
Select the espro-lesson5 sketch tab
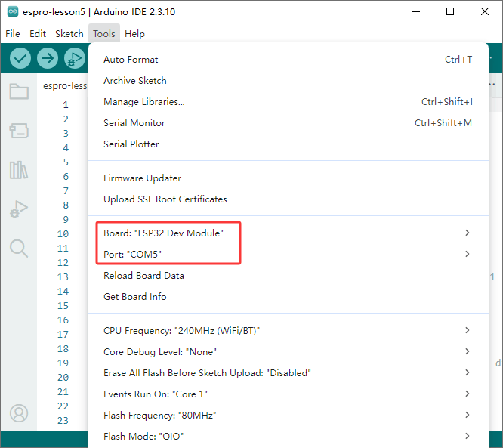[x=65, y=85]
